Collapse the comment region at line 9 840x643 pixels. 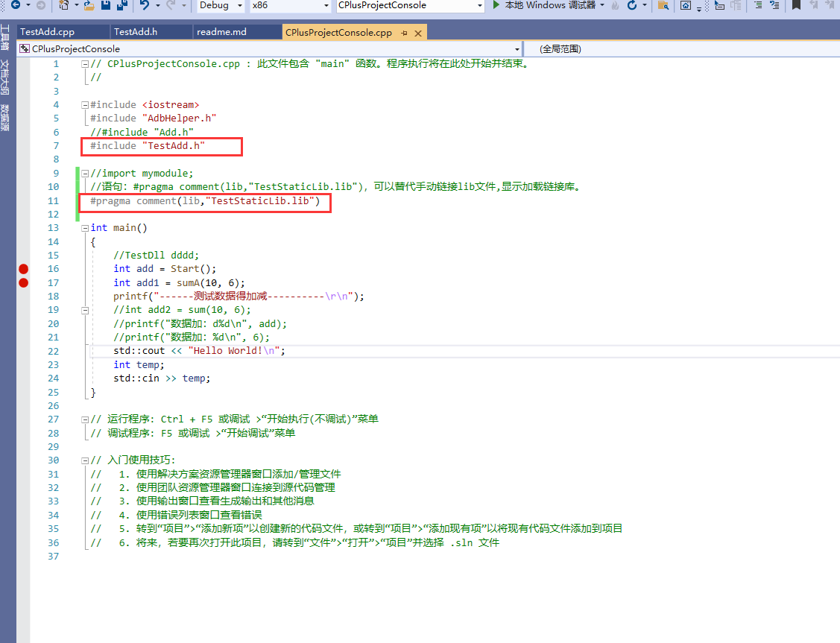point(85,174)
